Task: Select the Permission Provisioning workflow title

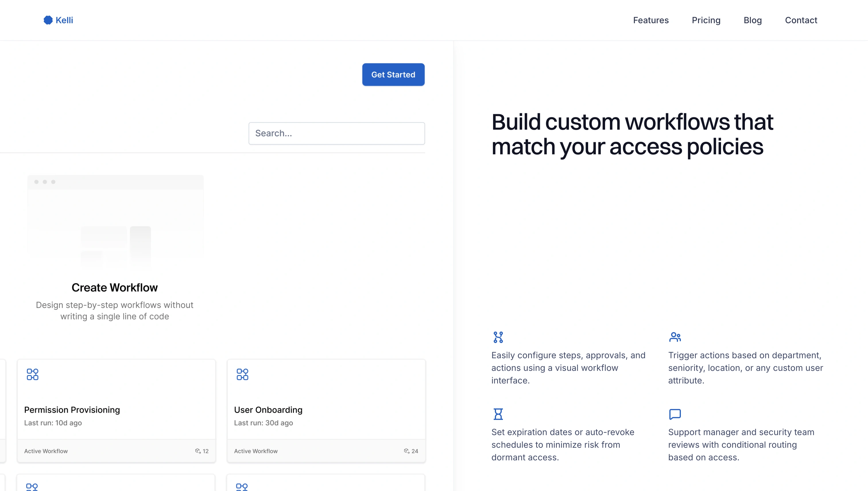Action: [72, 410]
